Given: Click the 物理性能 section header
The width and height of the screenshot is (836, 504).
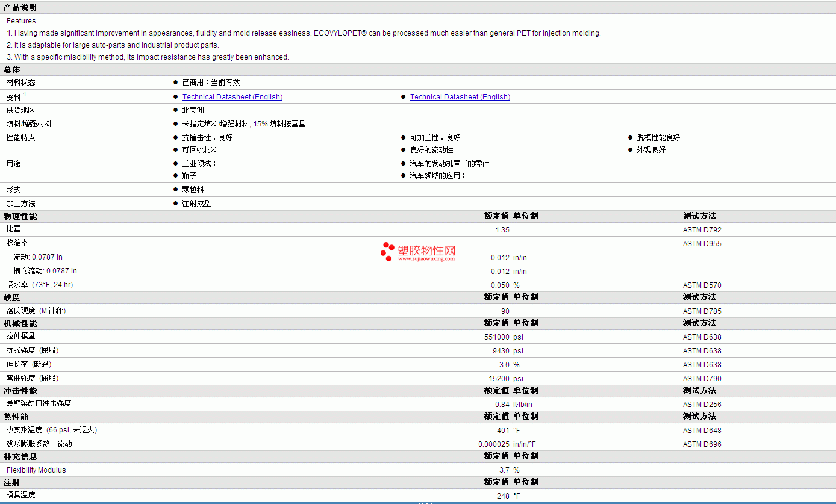Looking at the screenshot, I should 20,216.
